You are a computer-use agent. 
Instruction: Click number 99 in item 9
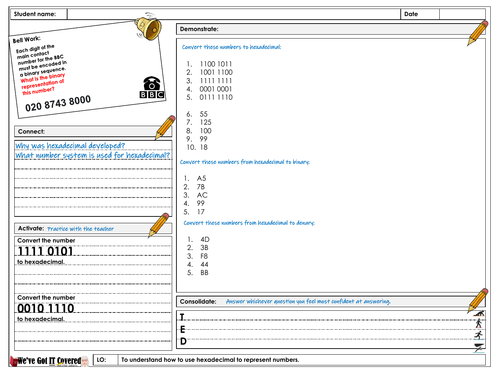point(203,139)
